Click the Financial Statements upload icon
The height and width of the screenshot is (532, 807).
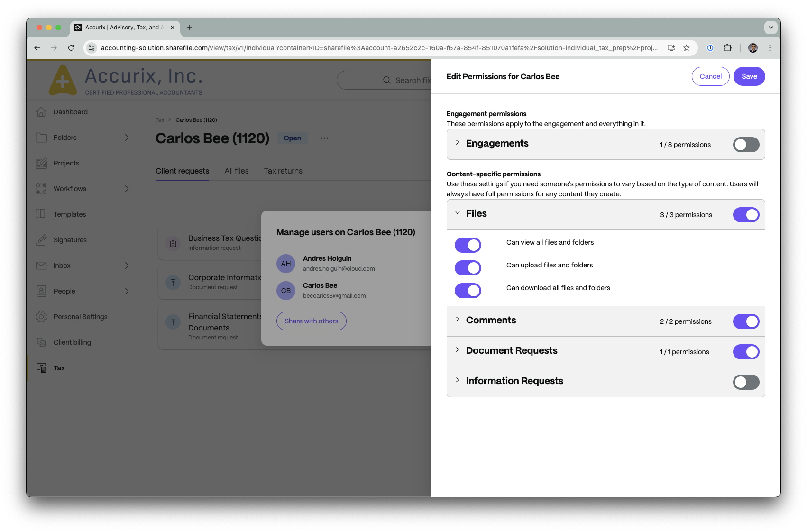[173, 322]
